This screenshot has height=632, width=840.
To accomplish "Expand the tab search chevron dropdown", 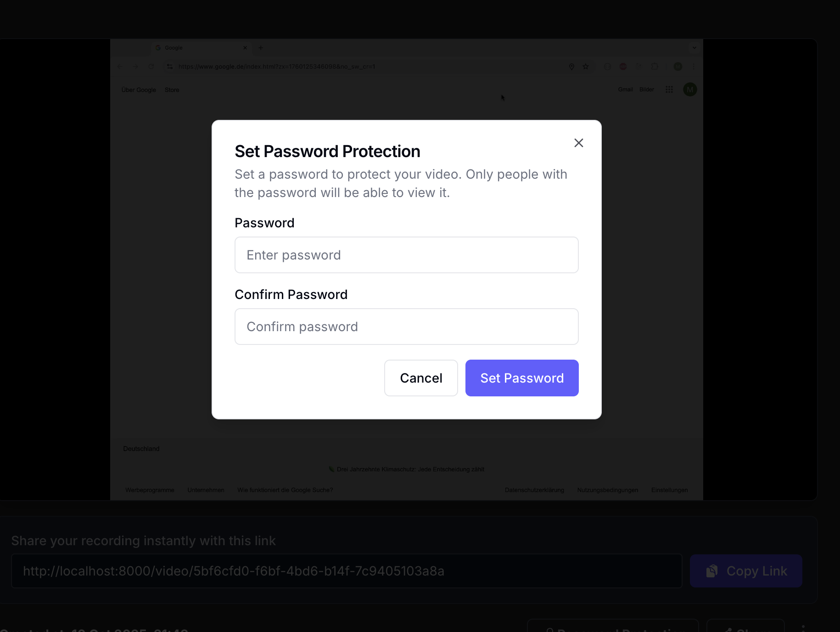I will [x=694, y=48].
